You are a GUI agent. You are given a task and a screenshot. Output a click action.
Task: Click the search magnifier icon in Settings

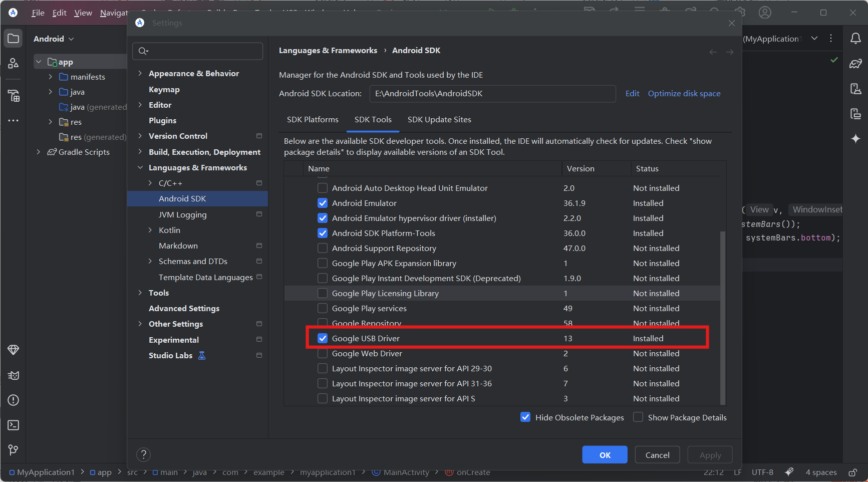[x=143, y=51]
